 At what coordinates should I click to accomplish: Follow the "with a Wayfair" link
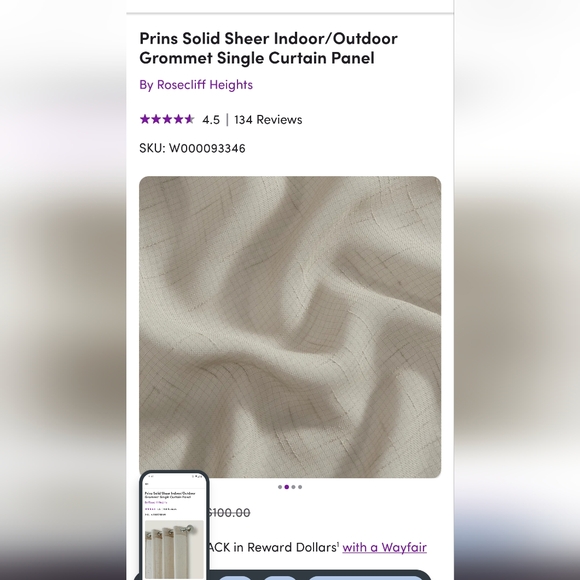(x=385, y=547)
